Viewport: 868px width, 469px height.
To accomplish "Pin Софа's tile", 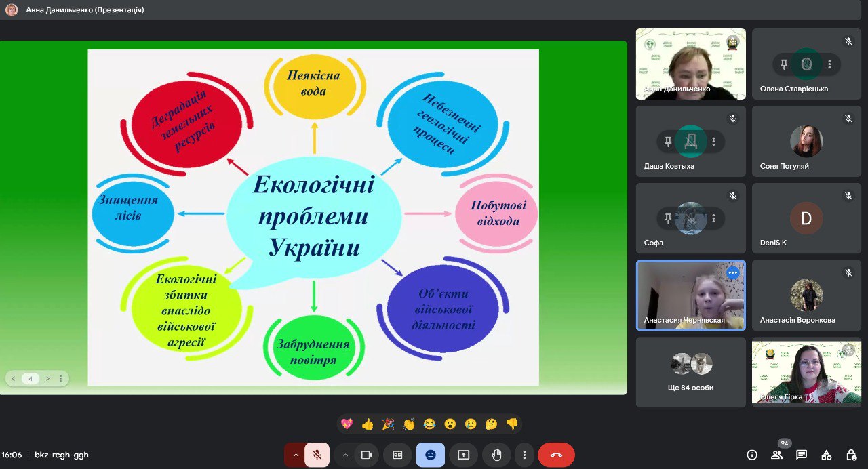I will 668,218.
